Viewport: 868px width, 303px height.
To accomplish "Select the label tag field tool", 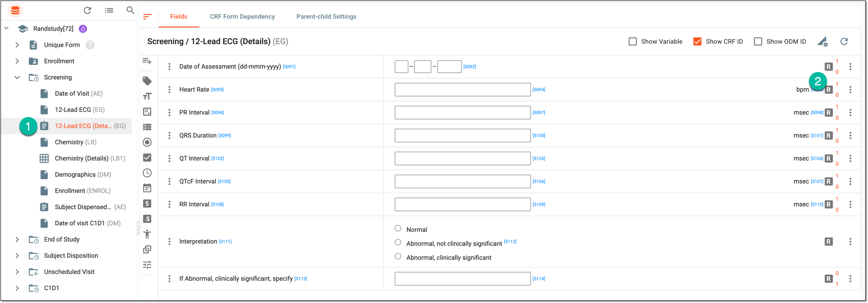I will coord(147,81).
